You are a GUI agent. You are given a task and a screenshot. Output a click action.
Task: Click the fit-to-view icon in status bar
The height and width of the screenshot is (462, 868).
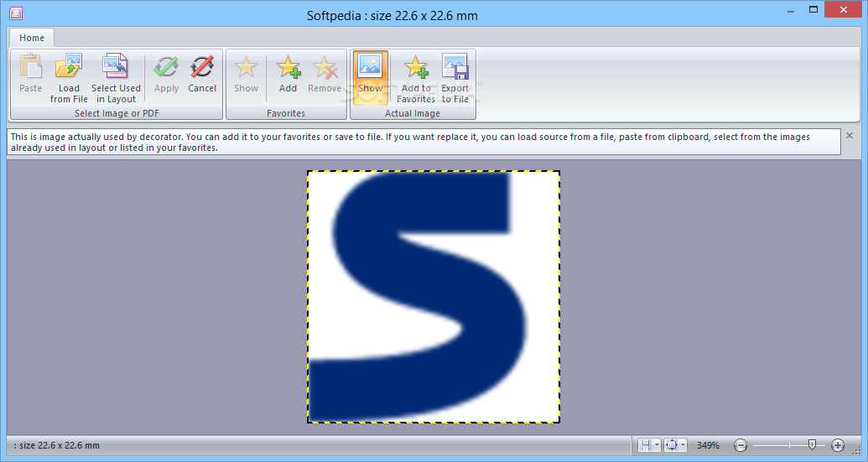[x=672, y=445]
